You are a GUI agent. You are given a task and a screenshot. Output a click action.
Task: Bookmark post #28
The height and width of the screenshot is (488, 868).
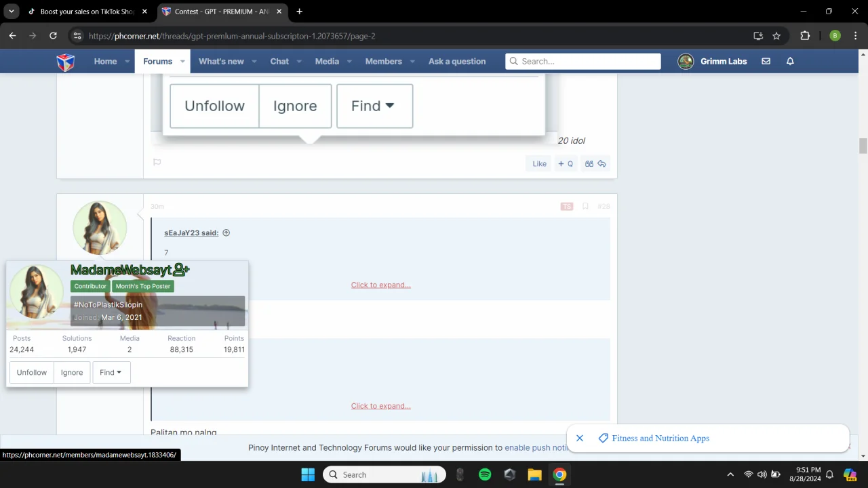click(x=585, y=206)
